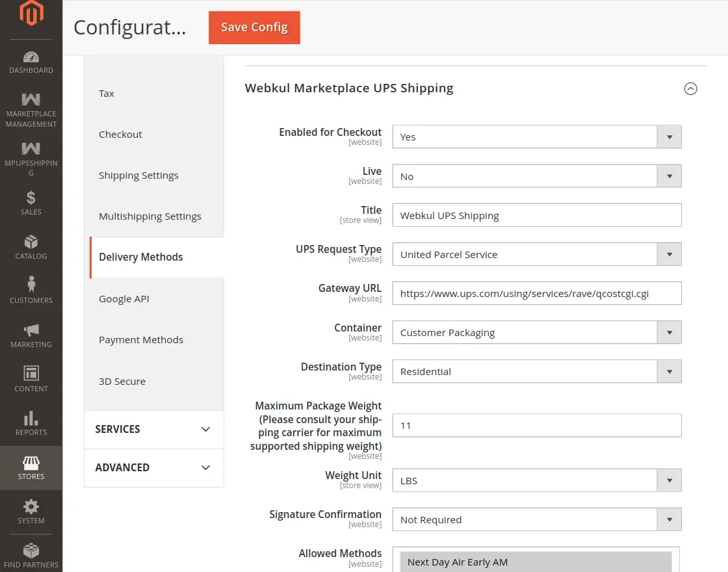Screen dimensions: 728x572
Task: Open the Sales menu
Action: tap(31, 201)
